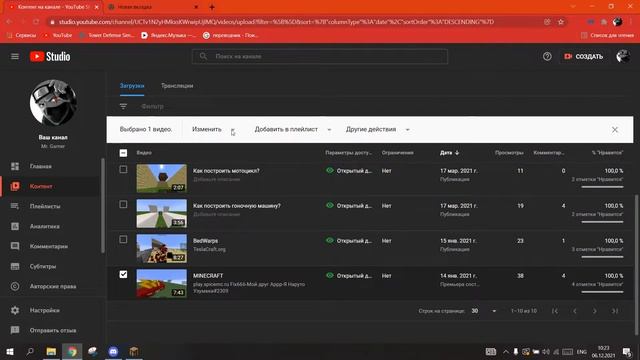Expand Другие действия dropdown
The height and width of the screenshot is (360, 640).
pyautogui.click(x=378, y=129)
